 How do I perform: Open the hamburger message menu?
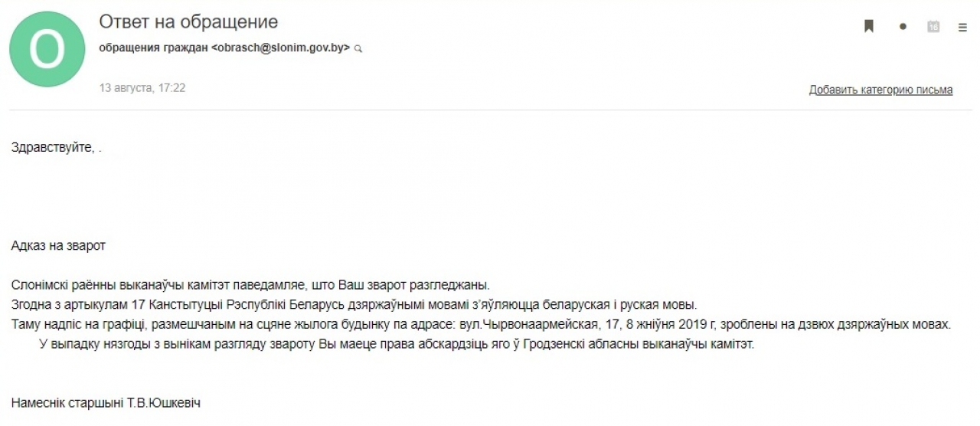point(962,27)
